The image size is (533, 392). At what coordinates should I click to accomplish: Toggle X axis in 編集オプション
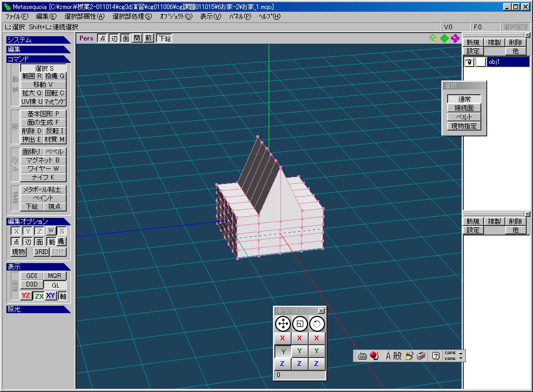[16, 231]
